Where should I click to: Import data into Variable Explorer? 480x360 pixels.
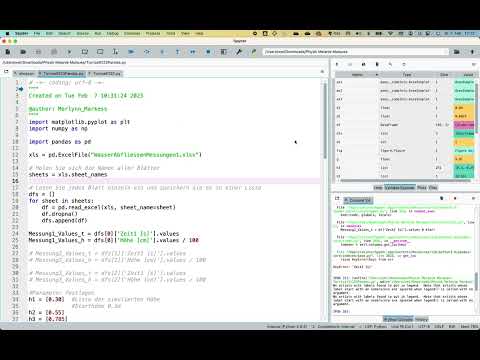337,64
